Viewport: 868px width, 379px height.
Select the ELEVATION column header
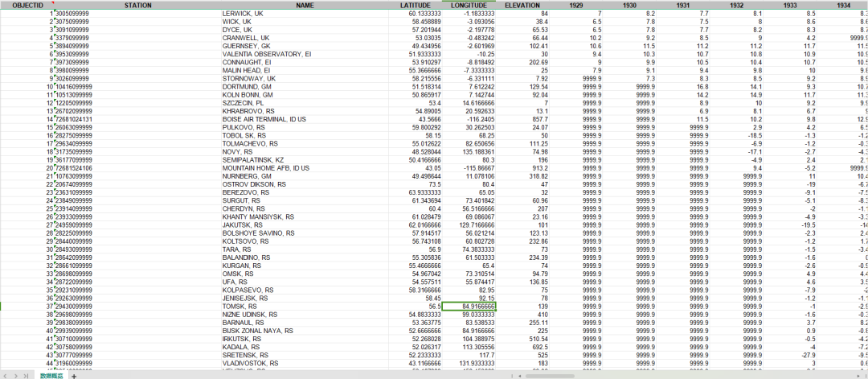pos(522,5)
